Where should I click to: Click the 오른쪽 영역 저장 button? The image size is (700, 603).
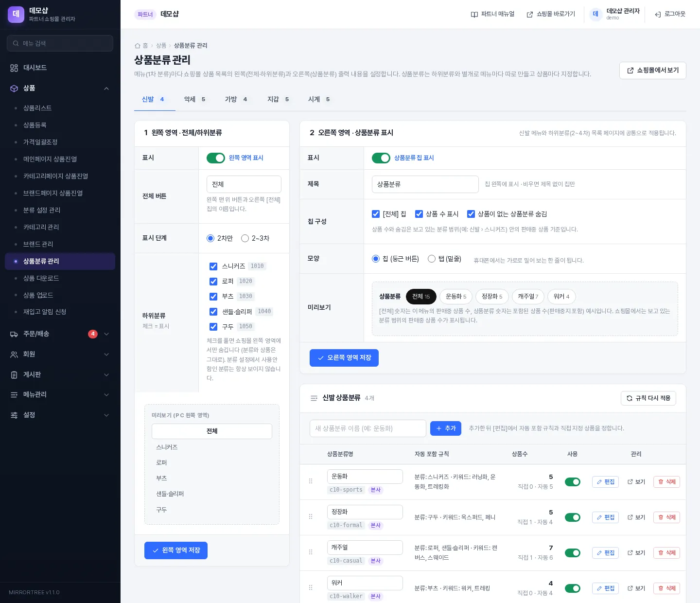(344, 358)
